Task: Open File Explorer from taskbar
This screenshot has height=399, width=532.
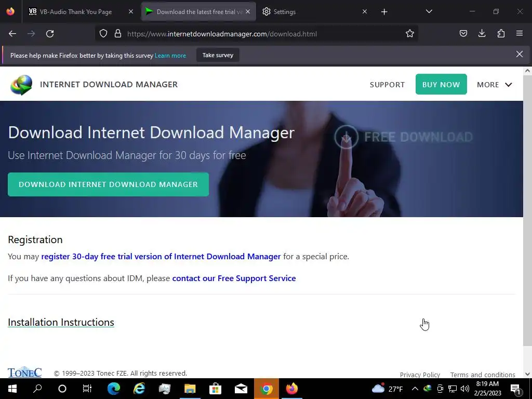Action: (x=190, y=389)
